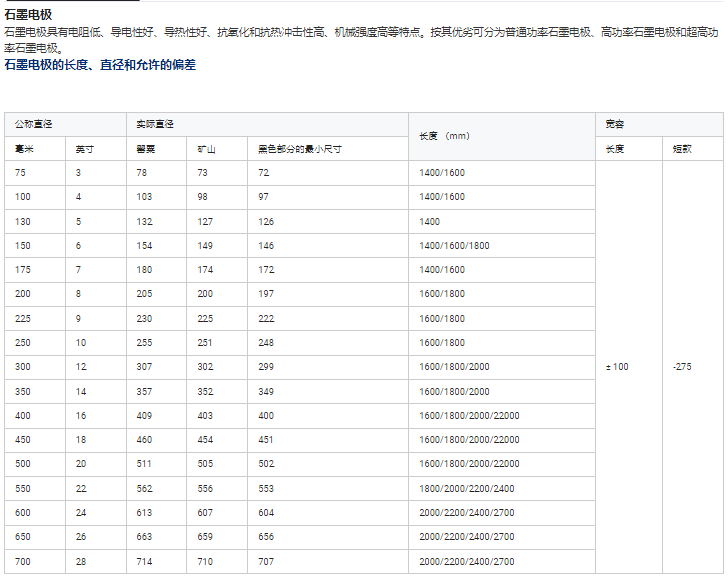Select the 公称直径 column header
The width and height of the screenshot is (728, 577).
(x=34, y=124)
